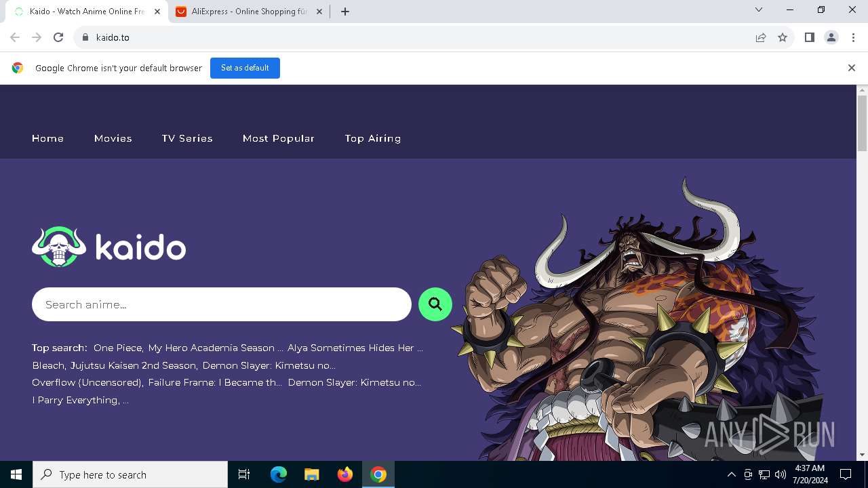This screenshot has width=868, height=488.
Task: Switch to the Kaido tab
Action: pyautogui.click(x=87, y=12)
